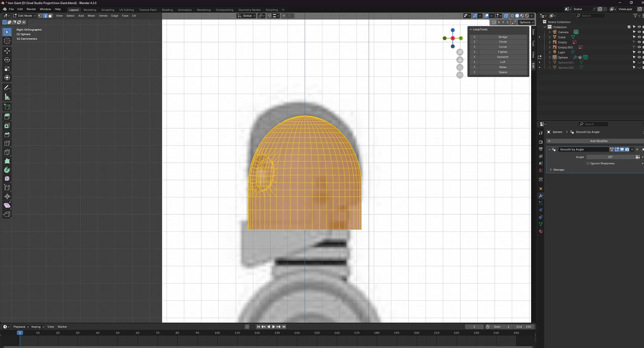Screen dimensions: 644x348
Task: Open the shading options dropdown arrow
Action: (x=532, y=16)
